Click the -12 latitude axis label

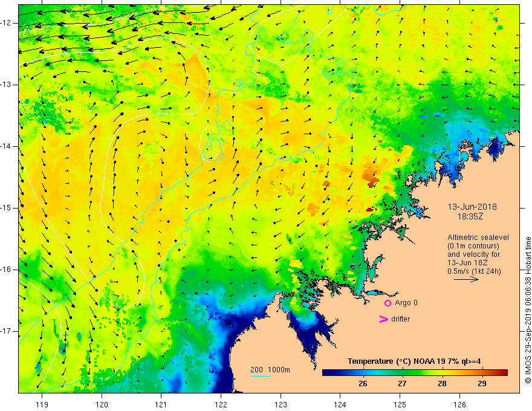(7, 23)
